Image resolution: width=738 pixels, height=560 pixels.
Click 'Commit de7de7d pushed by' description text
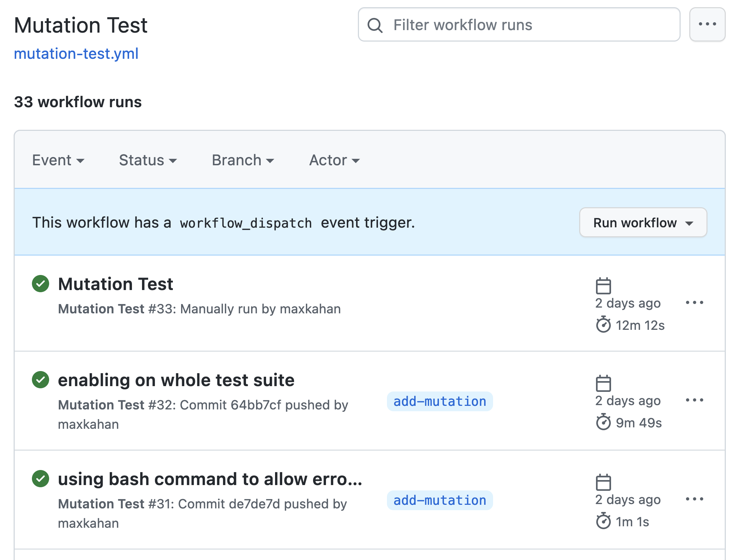[x=262, y=504]
